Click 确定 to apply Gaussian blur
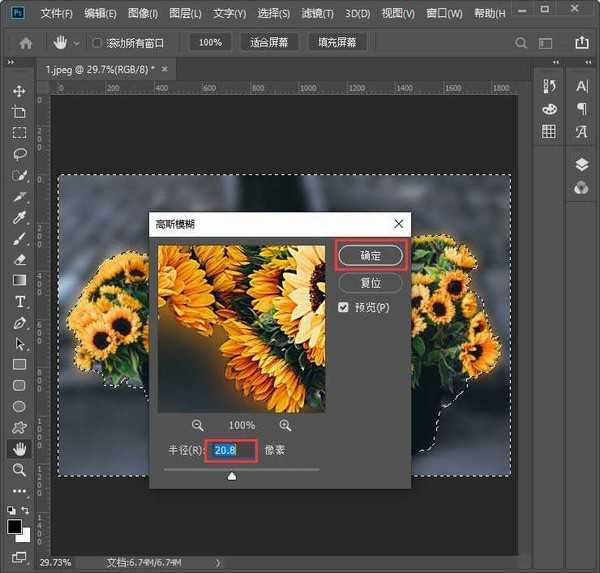Image resolution: width=600 pixels, height=573 pixels. (x=370, y=256)
